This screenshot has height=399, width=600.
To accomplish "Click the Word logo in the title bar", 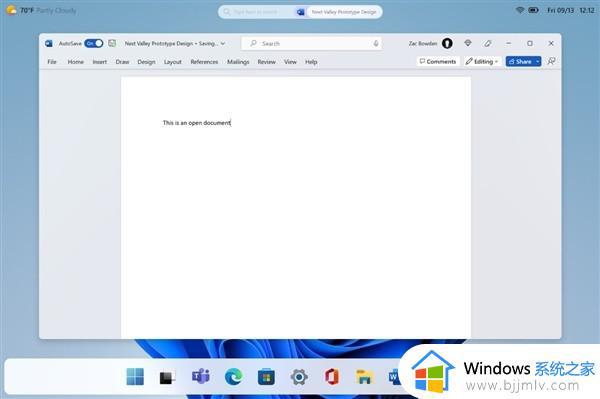I will (x=49, y=44).
